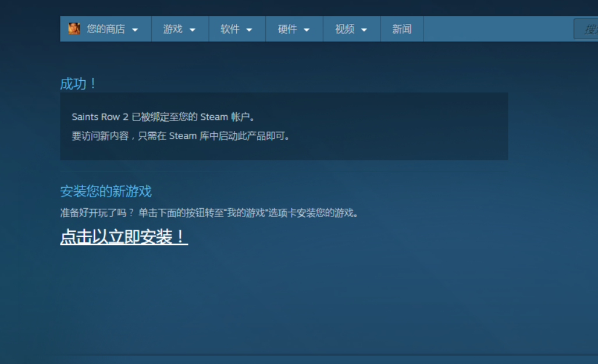598x364 pixels.
Task: Select the Saints Row 2 已被绑定 message
Action: (163, 117)
